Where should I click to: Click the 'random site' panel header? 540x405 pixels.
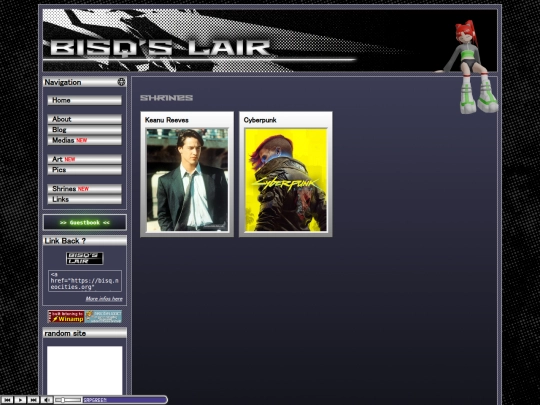pos(85,333)
